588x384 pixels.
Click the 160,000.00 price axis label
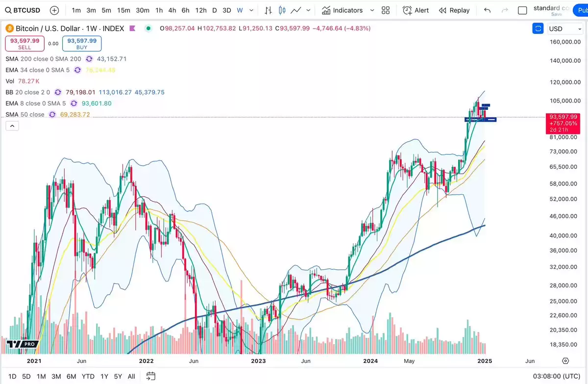[566, 42]
